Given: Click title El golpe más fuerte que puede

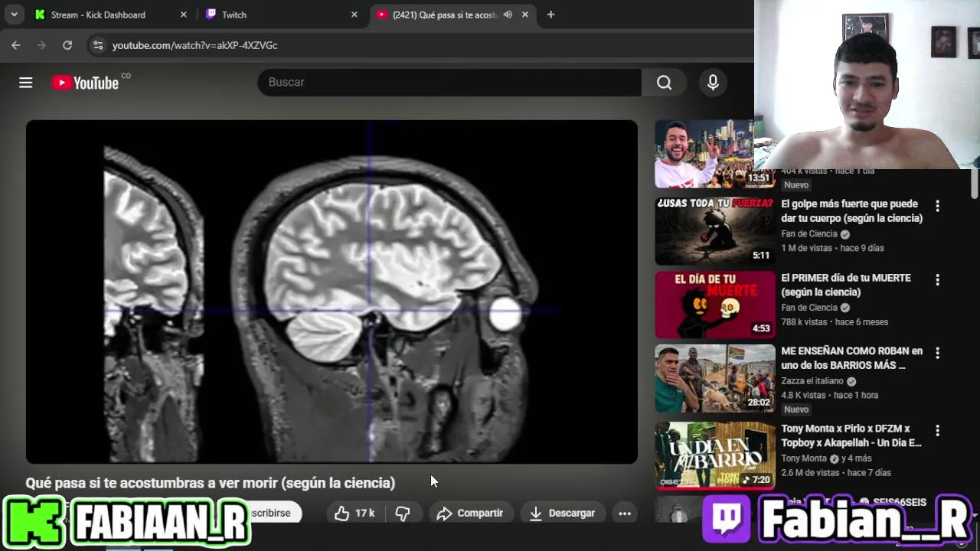Looking at the screenshot, I should [x=851, y=211].
